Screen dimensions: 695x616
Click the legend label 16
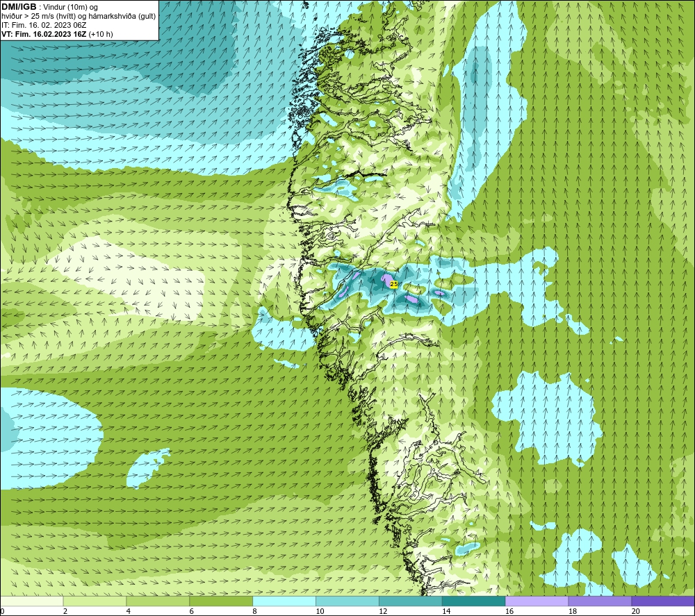point(509,611)
